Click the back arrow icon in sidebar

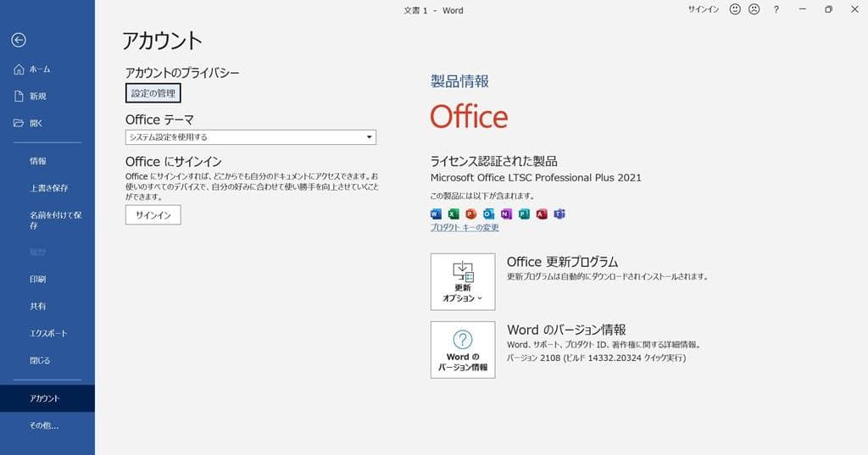(19, 40)
